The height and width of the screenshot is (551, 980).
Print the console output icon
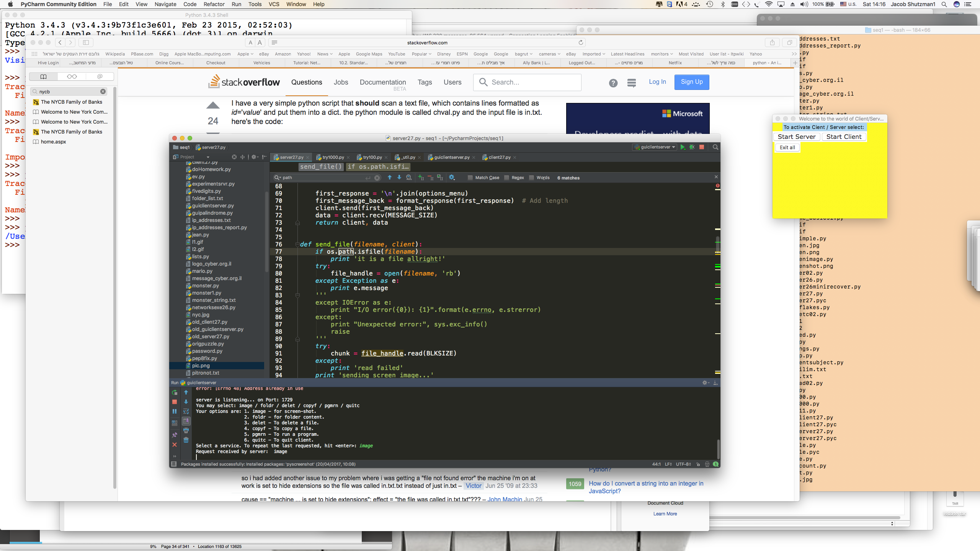pos(186,430)
